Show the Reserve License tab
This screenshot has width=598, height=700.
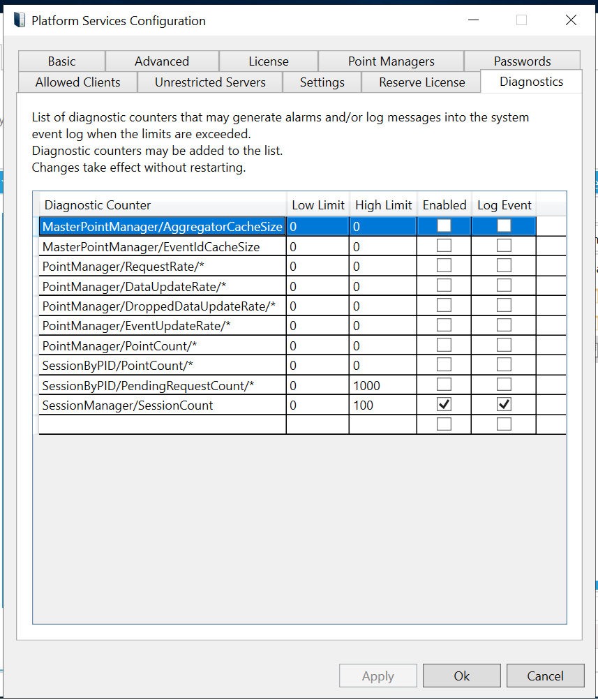421,82
